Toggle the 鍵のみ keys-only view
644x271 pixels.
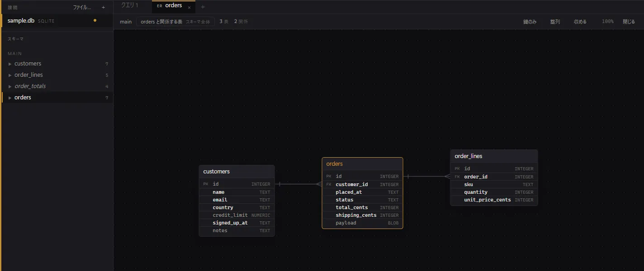pos(530,22)
